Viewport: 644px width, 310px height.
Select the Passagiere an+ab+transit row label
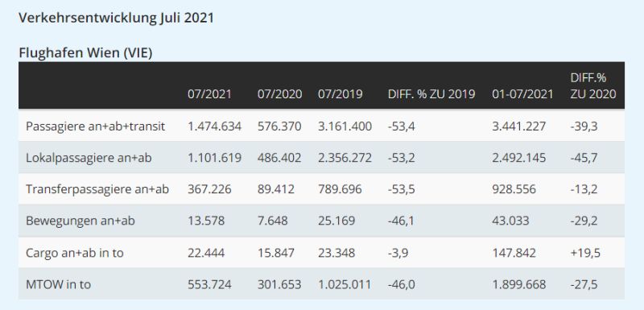pos(95,126)
